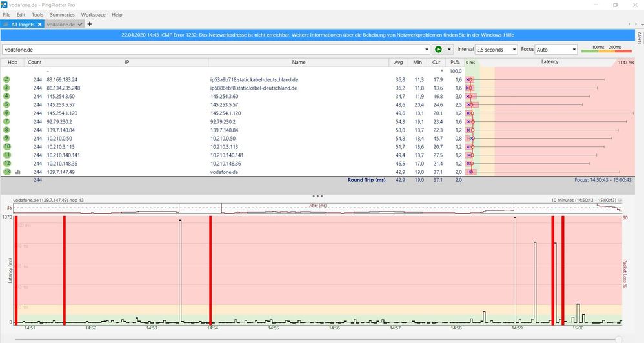Sort by the Count column header
644x343 pixels.
34,62
